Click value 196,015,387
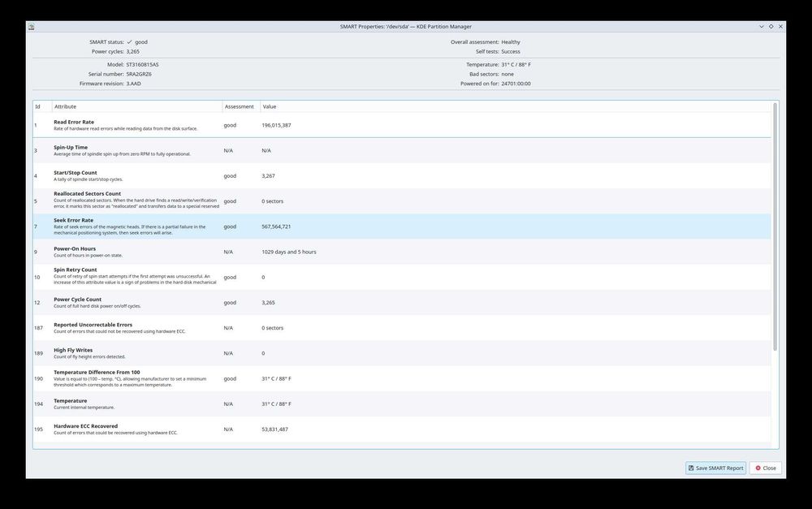The image size is (812, 509). (276, 125)
